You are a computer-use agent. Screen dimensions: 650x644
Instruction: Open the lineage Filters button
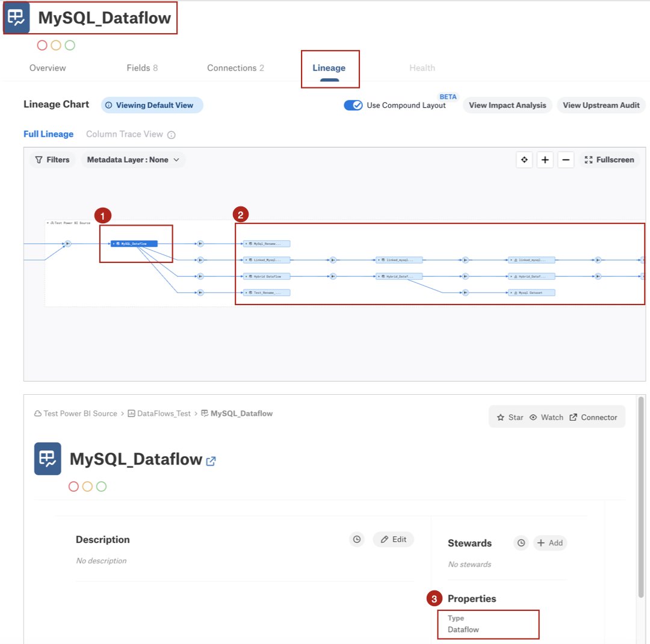52,159
